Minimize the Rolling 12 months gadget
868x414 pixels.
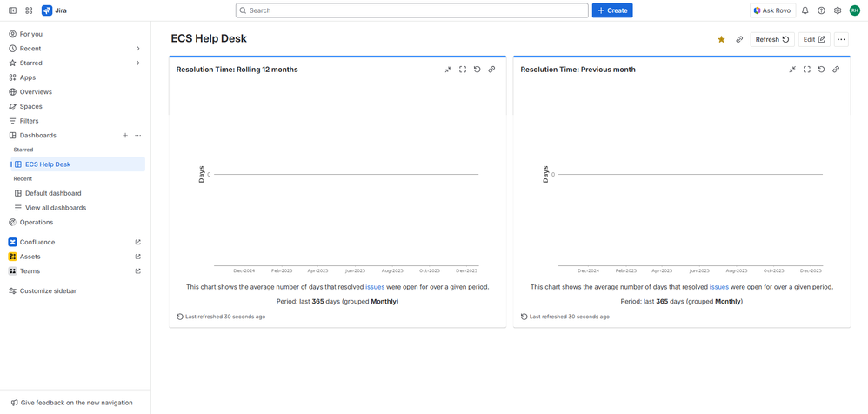[449, 70]
